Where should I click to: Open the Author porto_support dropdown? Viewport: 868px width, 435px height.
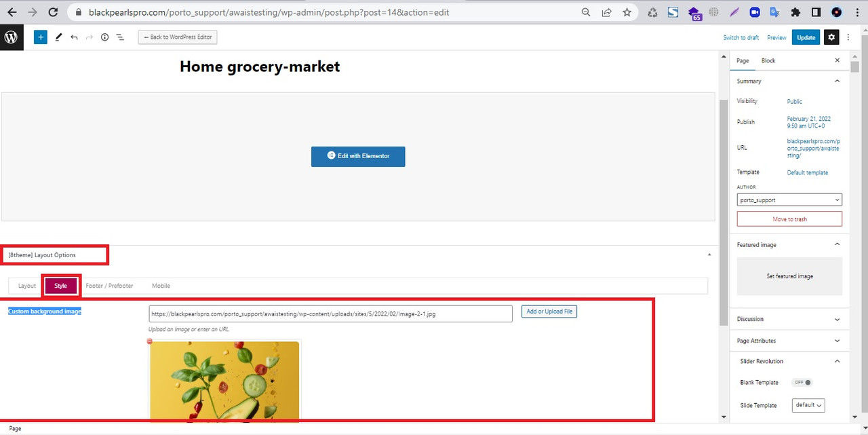[x=789, y=200]
